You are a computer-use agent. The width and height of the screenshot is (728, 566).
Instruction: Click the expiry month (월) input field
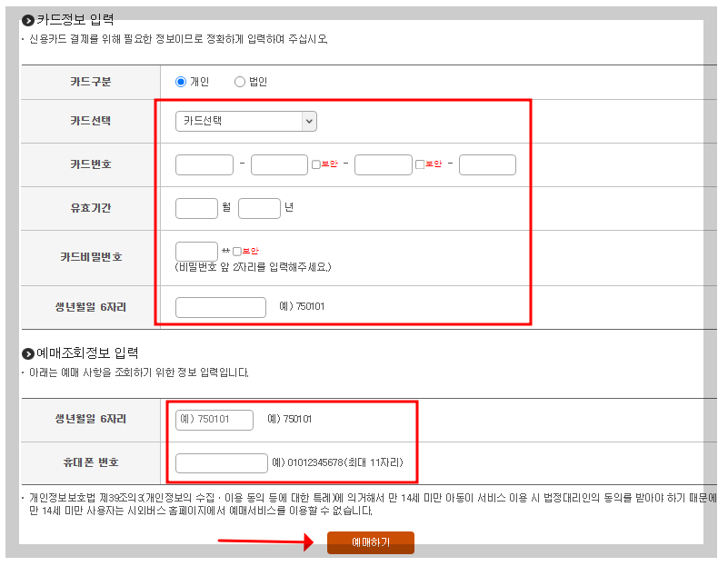pyautogui.click(x=196, y=208)
